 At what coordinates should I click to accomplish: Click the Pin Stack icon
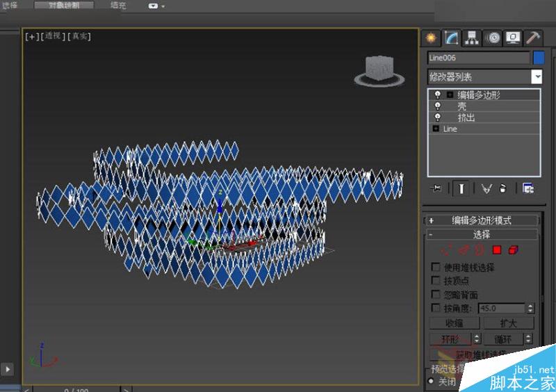coord(436,188)
